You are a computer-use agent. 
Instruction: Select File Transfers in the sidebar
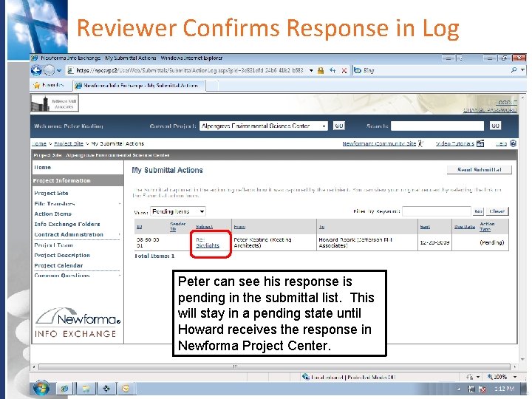(x=54, y=204)
